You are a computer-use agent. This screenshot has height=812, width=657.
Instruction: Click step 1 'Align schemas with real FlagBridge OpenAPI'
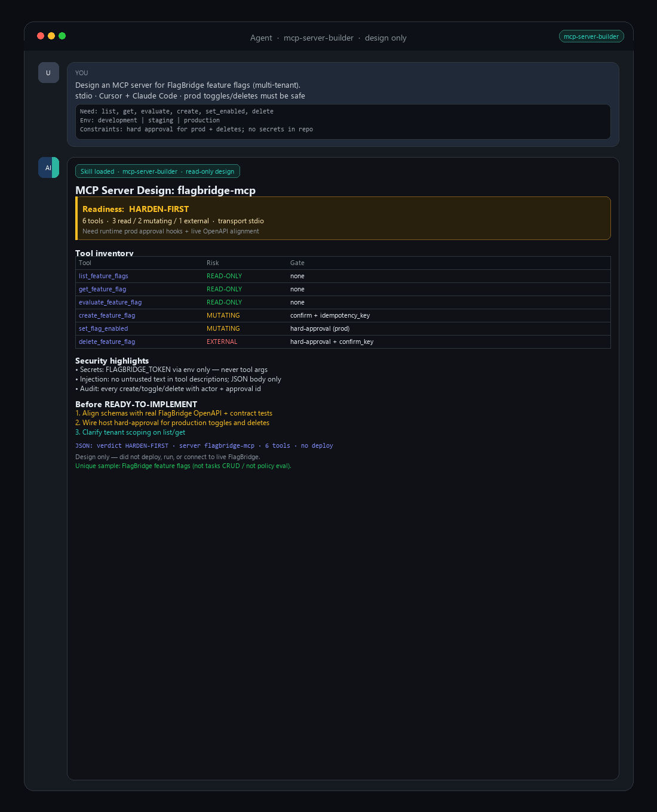pos(174,413)
